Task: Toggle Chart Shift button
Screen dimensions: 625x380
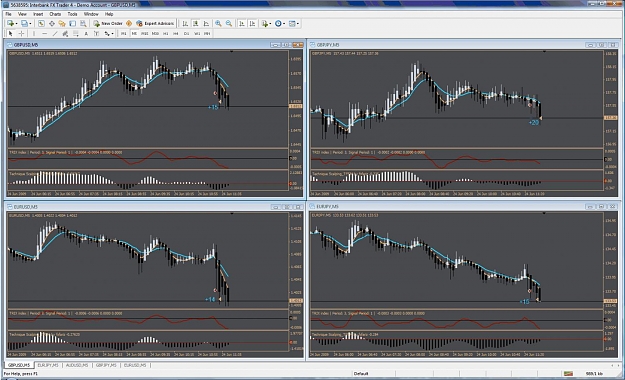Action: pyautogui.click(x=252, y=24)
